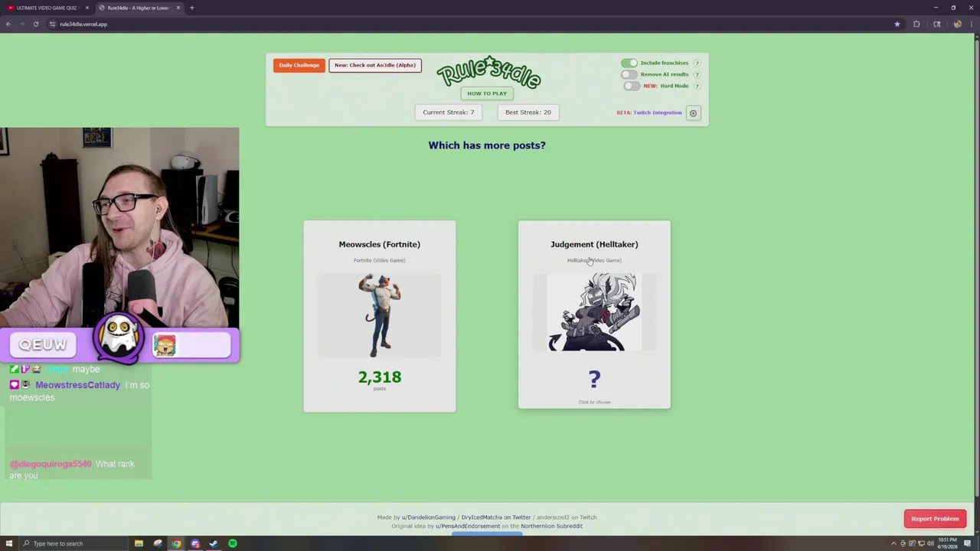This screenshot has width=980, height=551.
Task: Click the Best Streak: 20 box
Action: [528, 112]
